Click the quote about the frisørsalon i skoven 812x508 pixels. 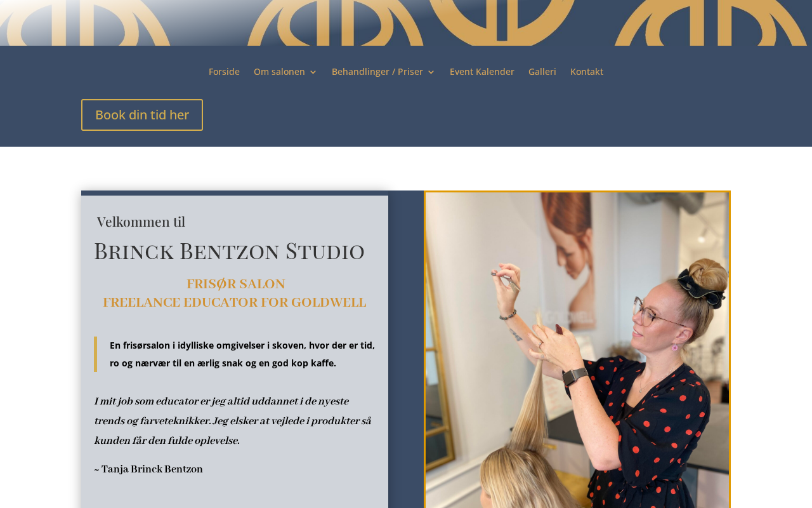click(x=242, y=354)
